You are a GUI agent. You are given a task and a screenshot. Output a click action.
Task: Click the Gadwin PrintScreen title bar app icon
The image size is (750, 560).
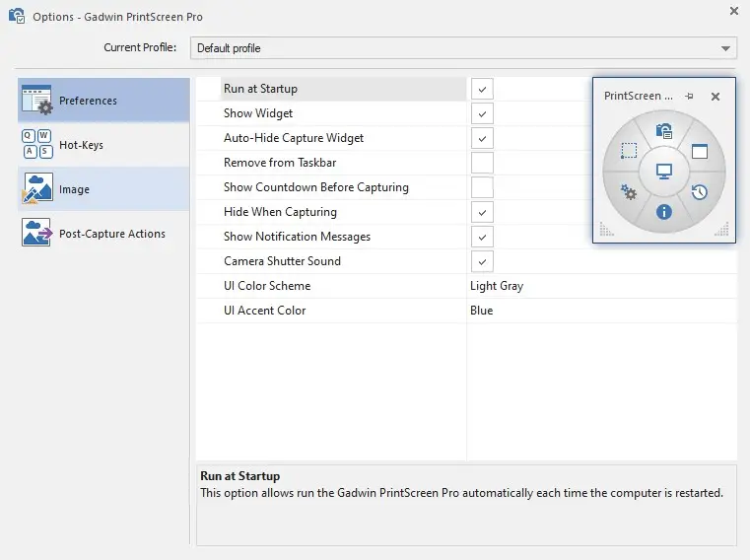(17, 16)
